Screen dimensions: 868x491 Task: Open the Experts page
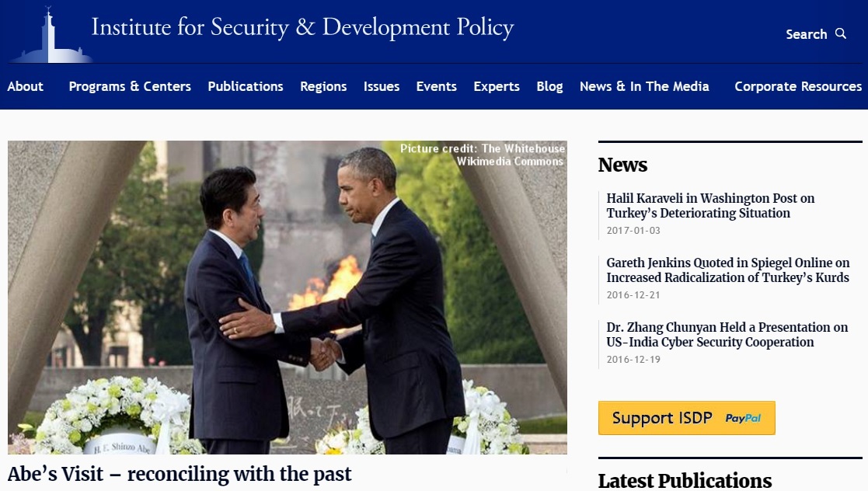tap(497, 86)
